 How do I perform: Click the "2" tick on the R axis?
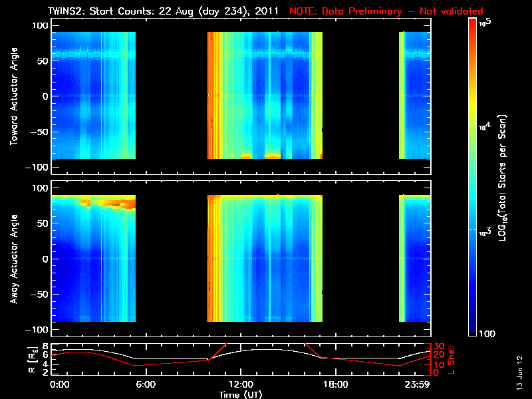point(45,372)
